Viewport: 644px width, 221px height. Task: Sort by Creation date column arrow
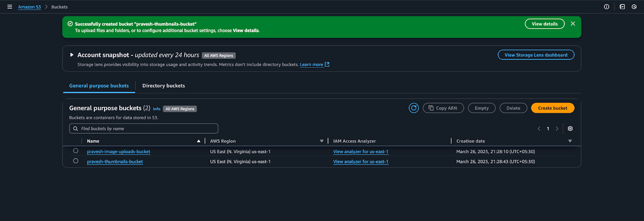pos(570,141)
